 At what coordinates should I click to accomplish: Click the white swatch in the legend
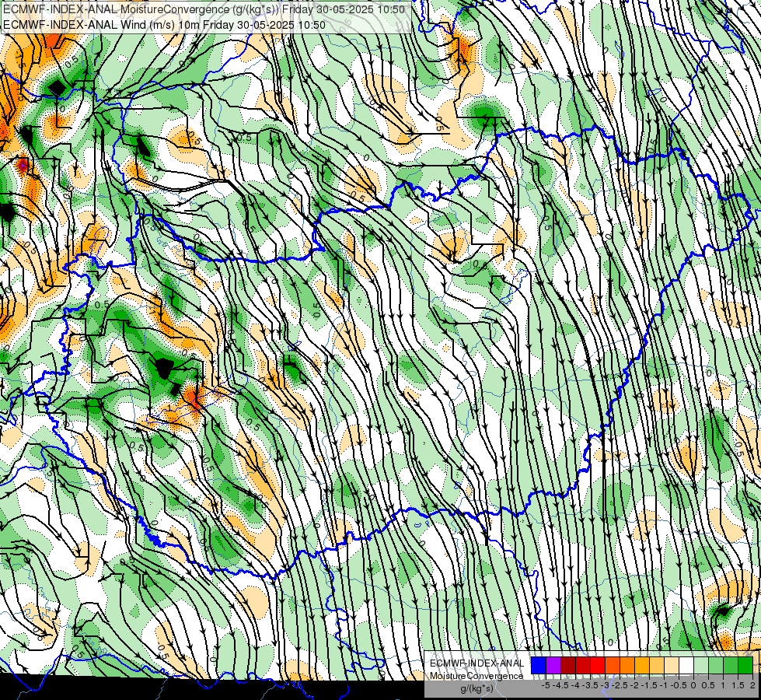(686, 666)
